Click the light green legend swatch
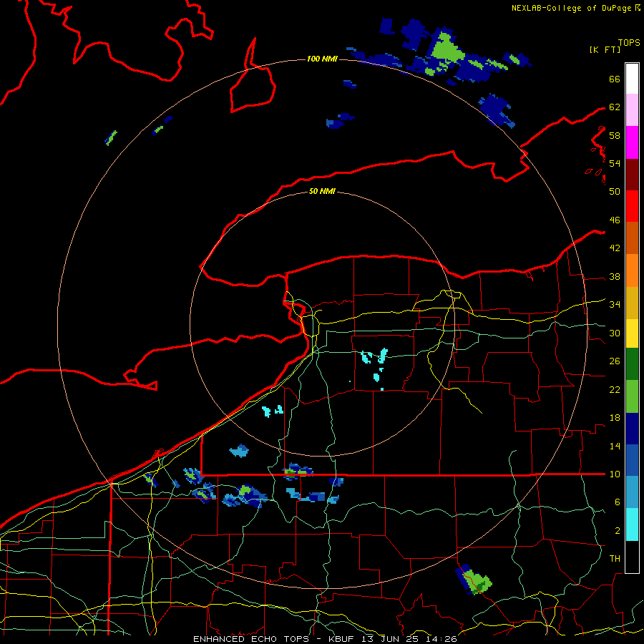This screenshot has height=644, width=644. click(x=632, y=396)
